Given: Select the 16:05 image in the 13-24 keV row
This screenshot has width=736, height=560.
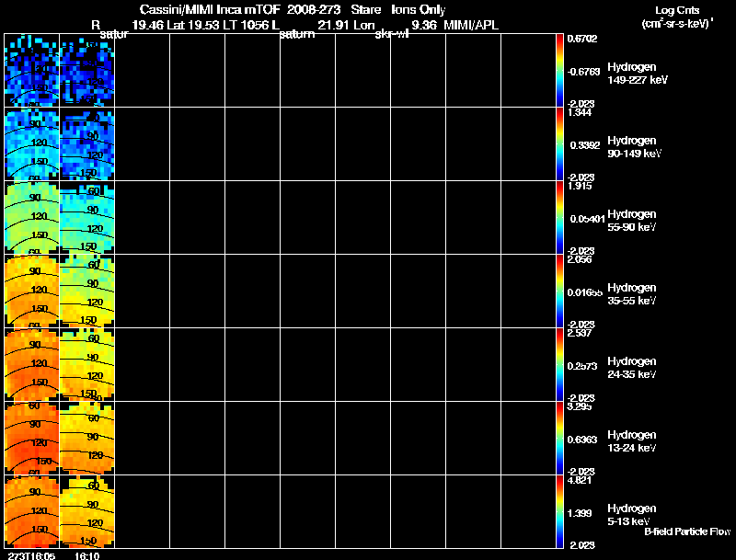Looking at the screenshot, I should (32, 439).
